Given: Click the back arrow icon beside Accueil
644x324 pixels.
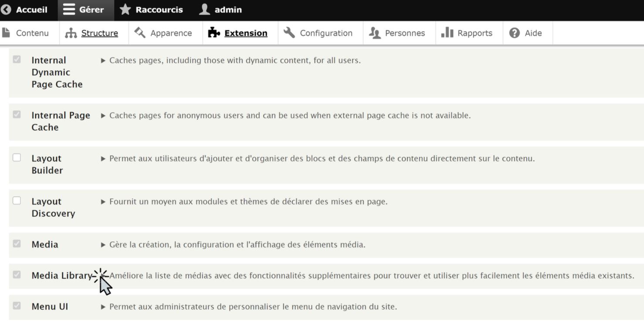Looking at the screenshot, I should pos(6,10).
